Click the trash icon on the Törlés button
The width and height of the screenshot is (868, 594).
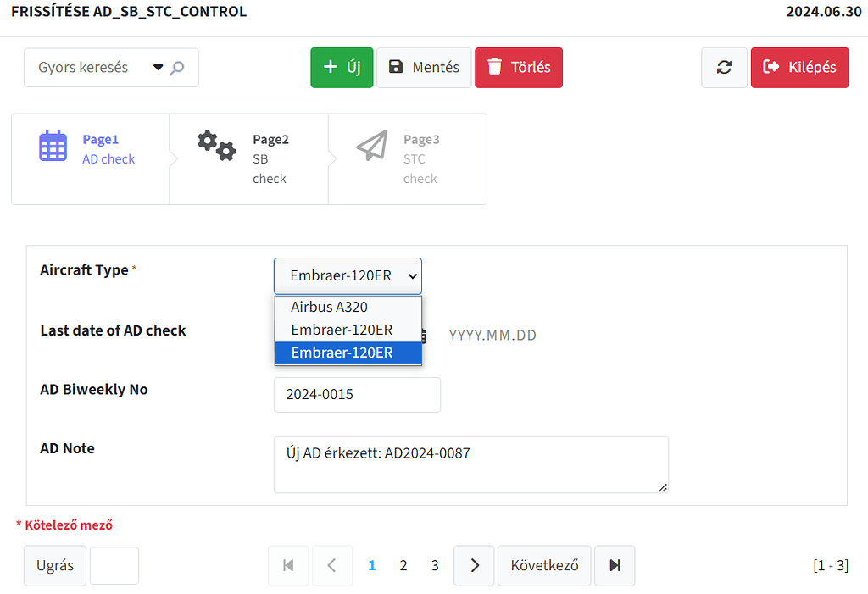496,67
